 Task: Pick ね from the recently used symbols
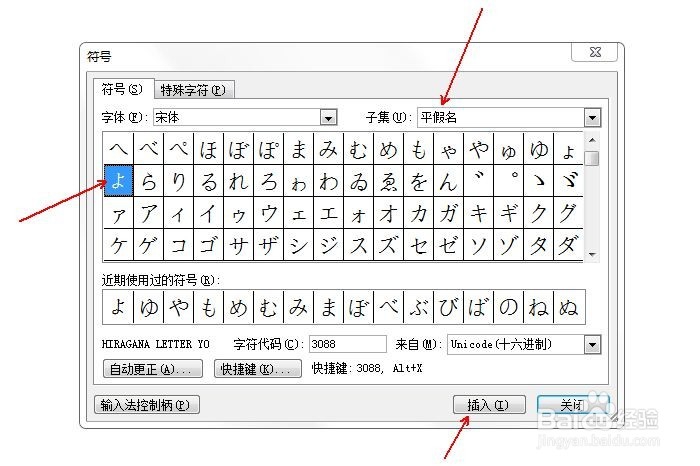pyautogui.click(x=538, y=307)
